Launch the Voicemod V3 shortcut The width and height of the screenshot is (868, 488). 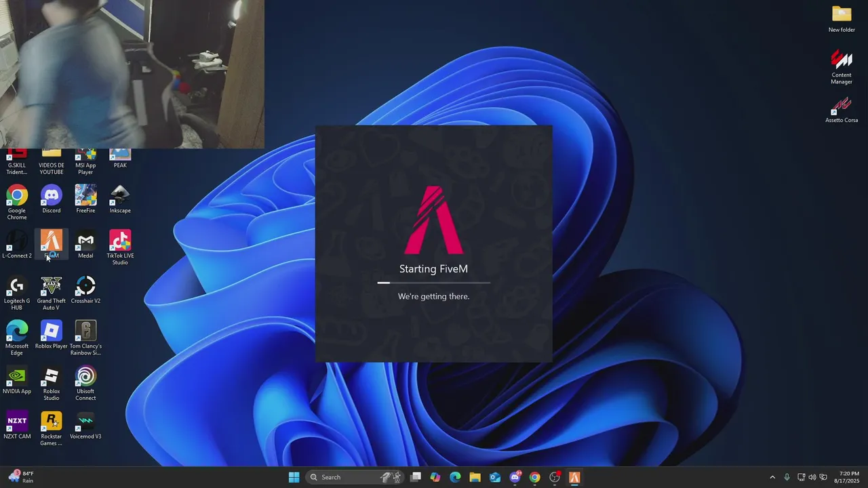(85, 425)
